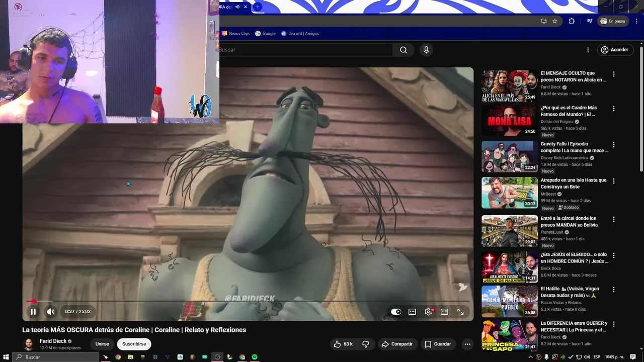Like the video showing 63 k
The height and width of the screenshot is (362, 644).
click(343, 344)
